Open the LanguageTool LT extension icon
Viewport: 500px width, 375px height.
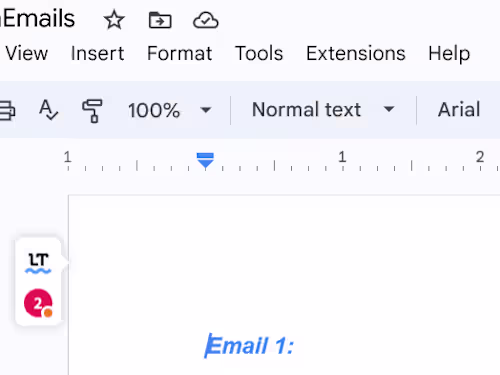(38, 263)
